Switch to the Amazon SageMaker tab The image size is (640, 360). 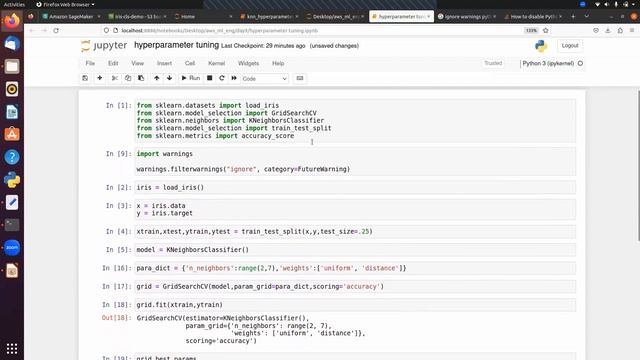click(71, 16)
